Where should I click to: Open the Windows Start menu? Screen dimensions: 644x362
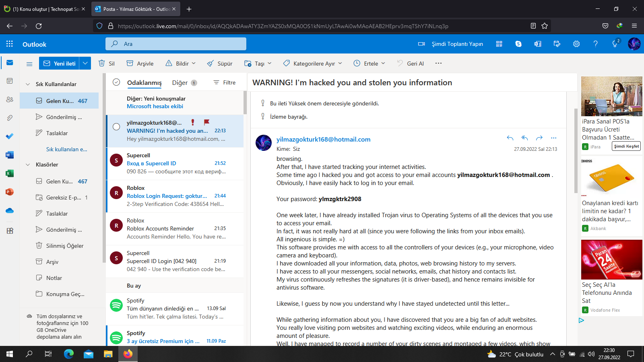click(10, 354)
